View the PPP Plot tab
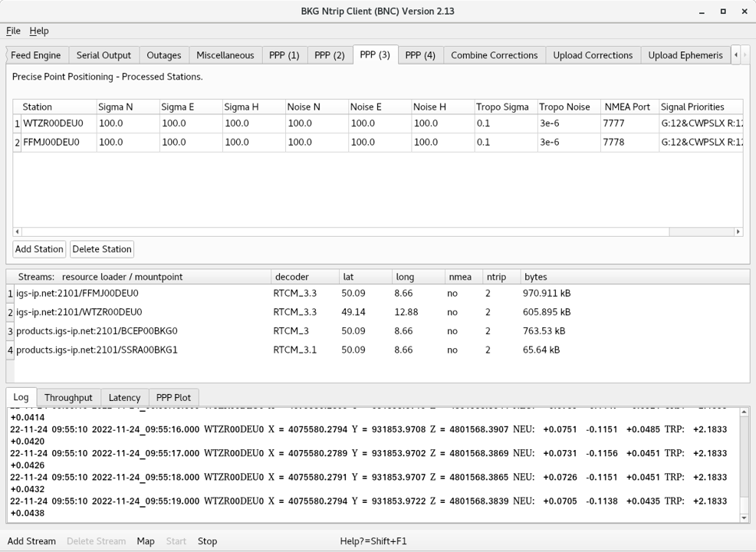 (x=173, y=397)
